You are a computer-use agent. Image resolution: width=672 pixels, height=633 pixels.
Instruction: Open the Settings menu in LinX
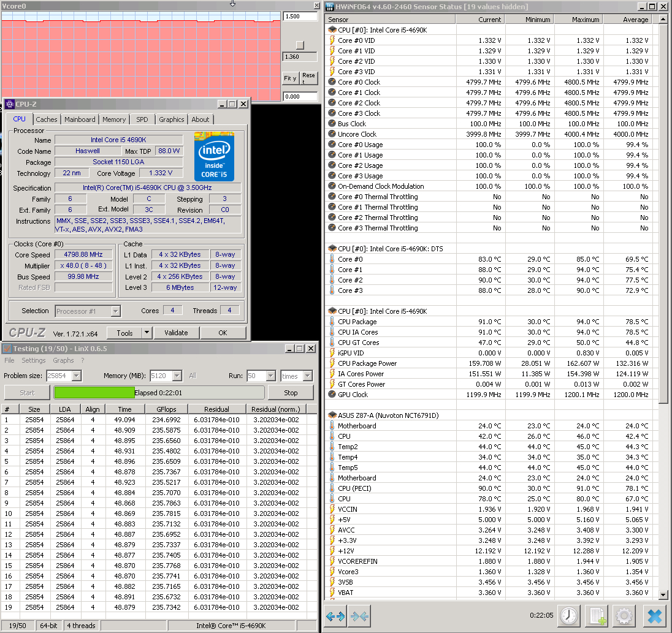pyautogui.click(x=34, y=360)
